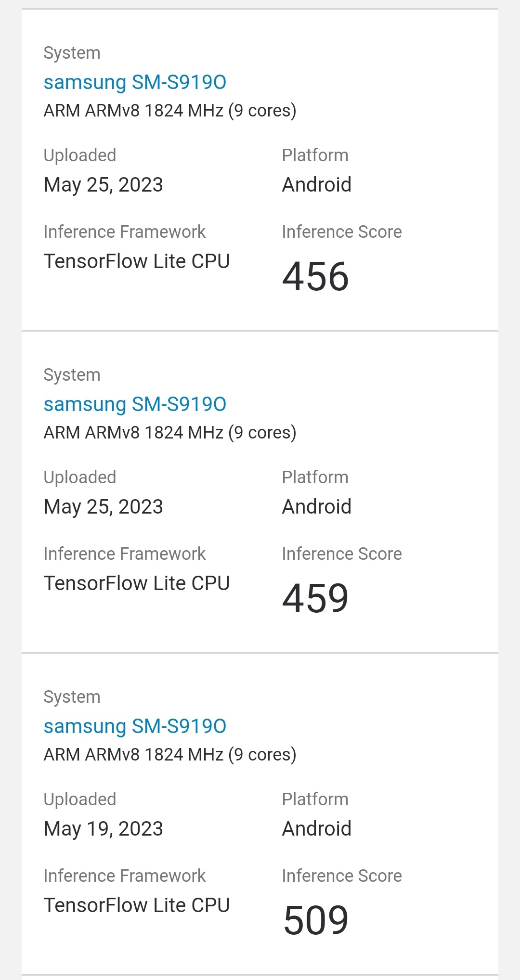Select the inference score 459

coord(315,598)
